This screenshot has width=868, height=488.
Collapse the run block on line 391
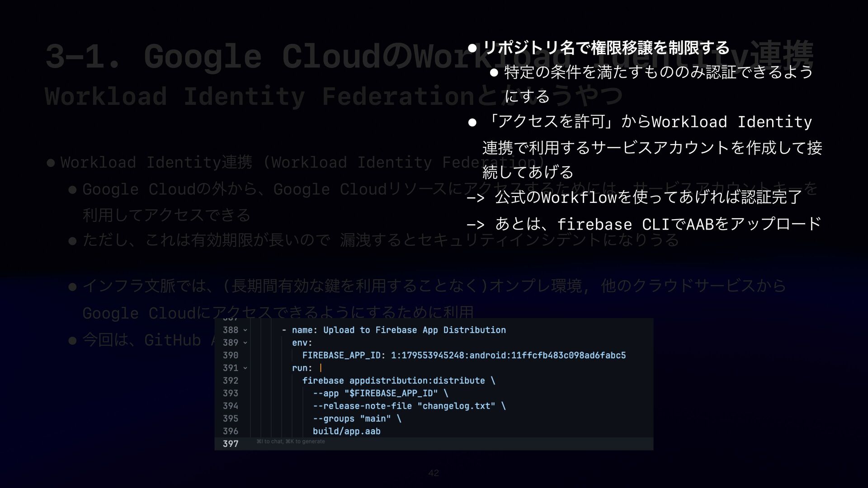[245, 368]
